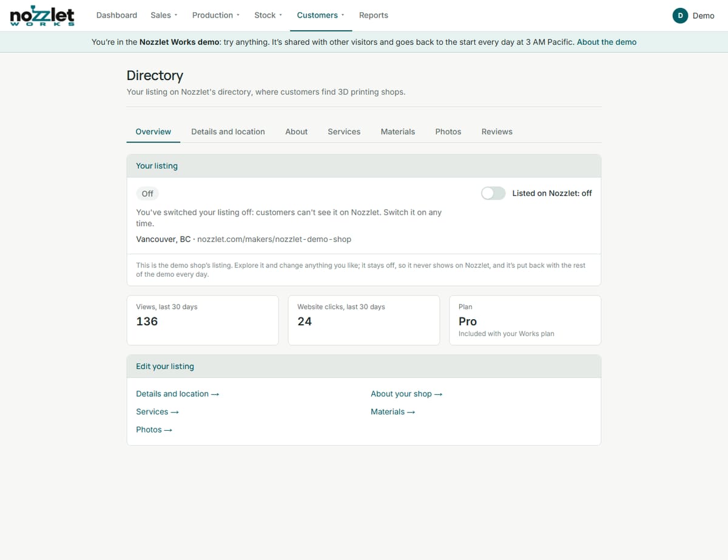
Task: Expand the Sales dropdown menu
Action: click(x=164, y=15)
